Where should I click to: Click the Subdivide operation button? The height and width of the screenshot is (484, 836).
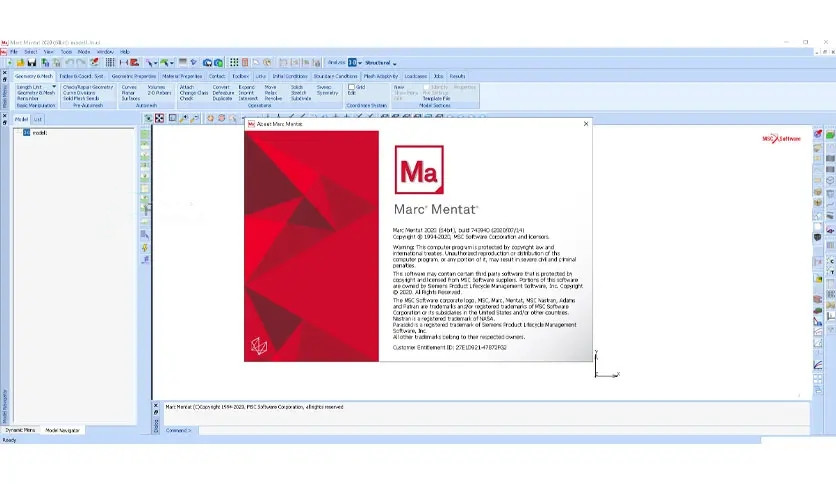[301, 99]
